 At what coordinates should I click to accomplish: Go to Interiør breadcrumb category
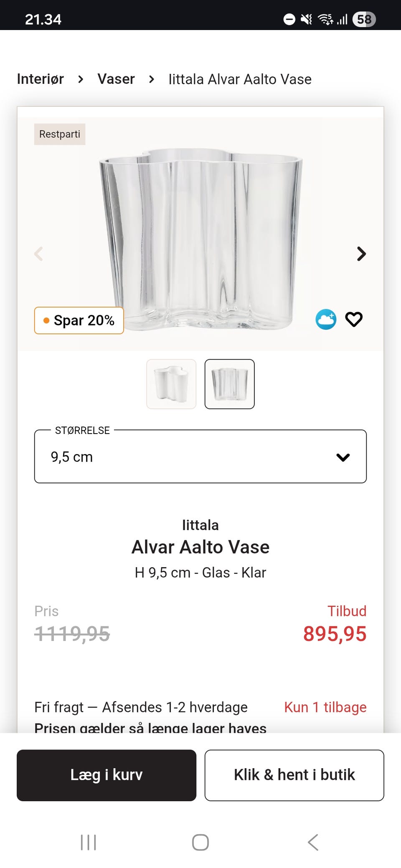click(x=41, y=79)
